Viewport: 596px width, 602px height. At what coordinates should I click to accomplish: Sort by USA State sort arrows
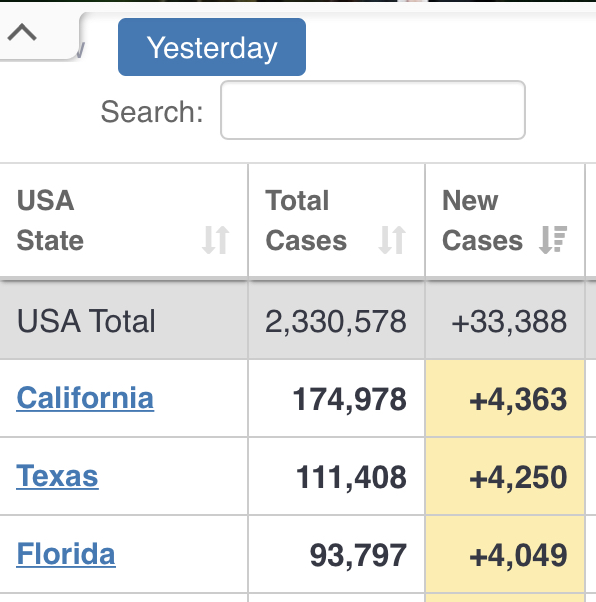(x=216, y=240)
